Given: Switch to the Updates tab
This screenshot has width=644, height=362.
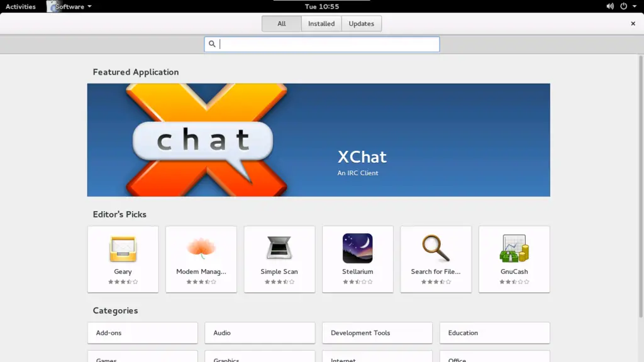Looking at the screenshot, I should coord(362,23).
